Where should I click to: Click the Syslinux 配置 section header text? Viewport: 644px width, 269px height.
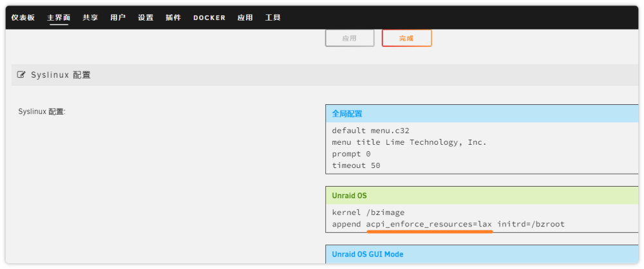pyautogui.click(x=61, y=75)
